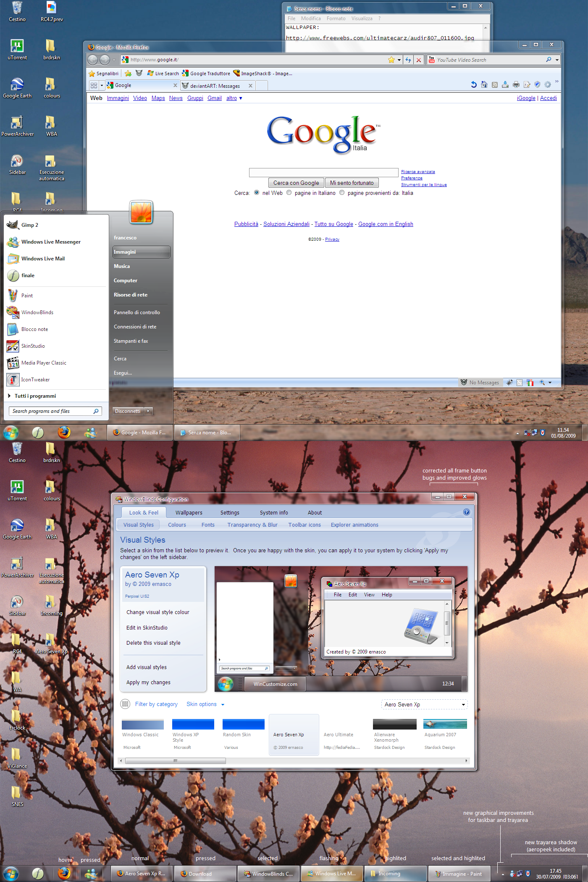Open the Transparency & Blur sub-tab

(x=252, y=525)
